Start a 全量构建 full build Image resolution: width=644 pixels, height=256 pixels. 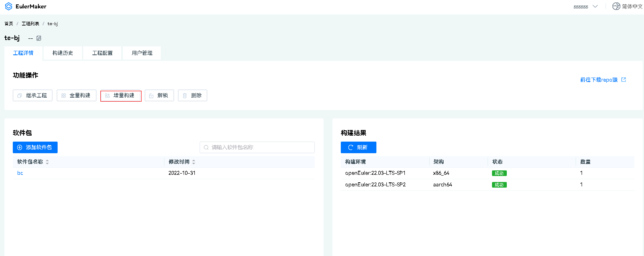point(76,96)
